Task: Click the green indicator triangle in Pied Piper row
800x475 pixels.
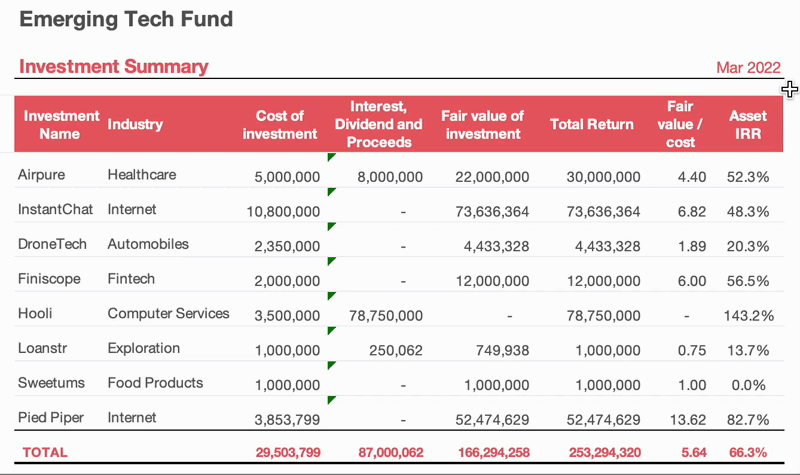Action: pyautogui.click(x=331, y=400)
